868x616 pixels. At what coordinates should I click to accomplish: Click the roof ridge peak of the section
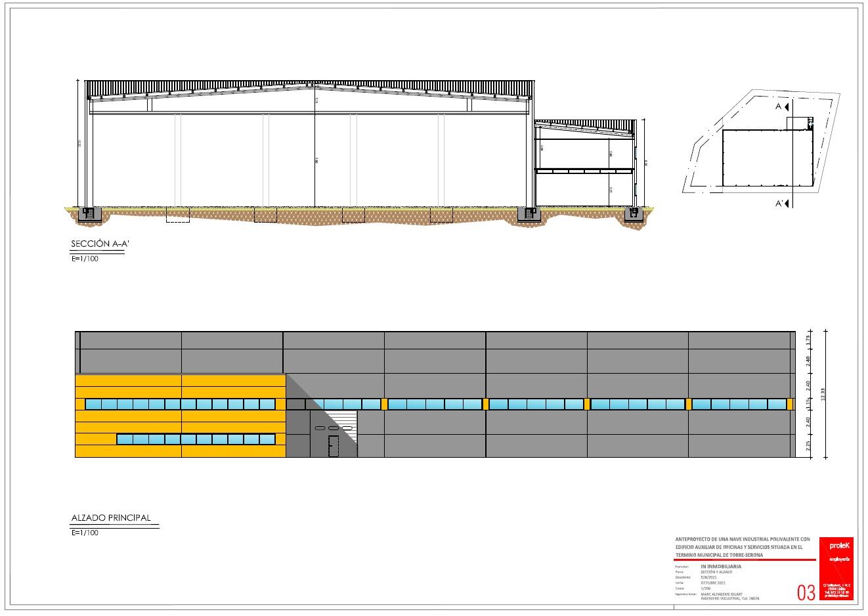pyautogui.click(x=315, y=83)
